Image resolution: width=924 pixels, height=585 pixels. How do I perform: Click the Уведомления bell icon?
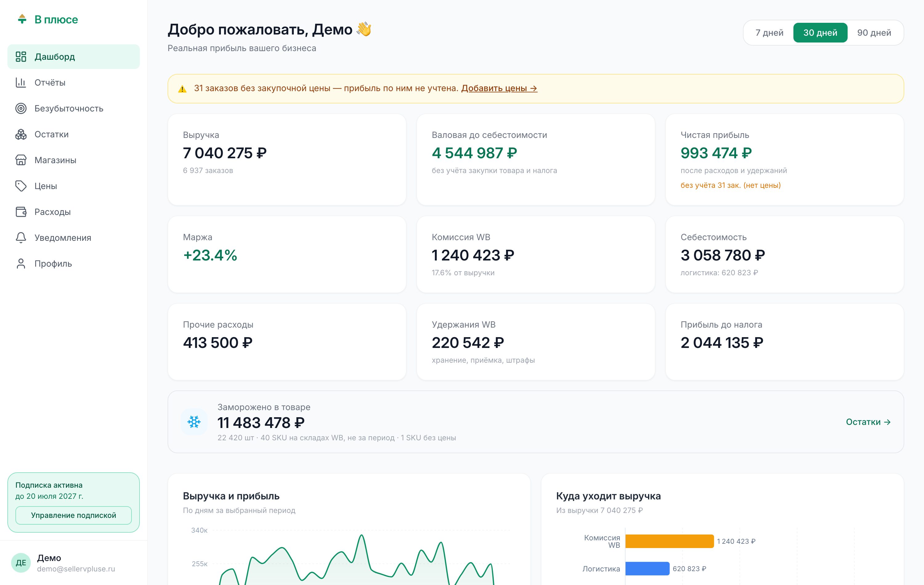[21, 238]
